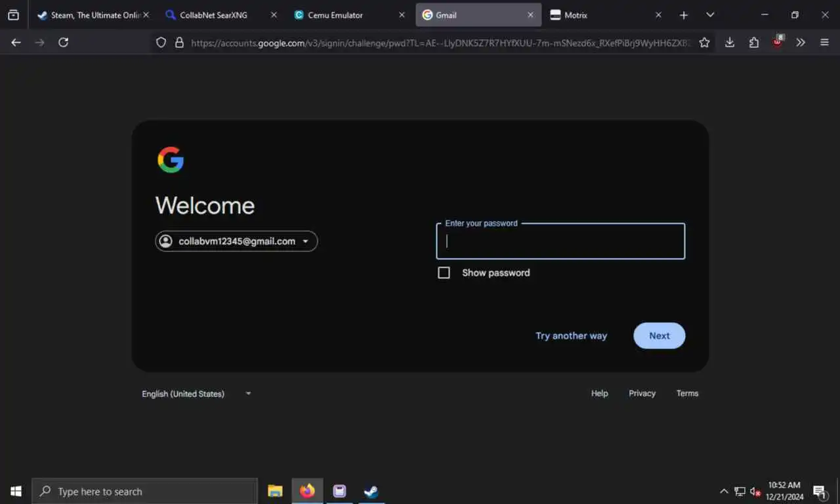Reload the current page
The width and height of the screenshot is (840, 504).
(64, 42)
